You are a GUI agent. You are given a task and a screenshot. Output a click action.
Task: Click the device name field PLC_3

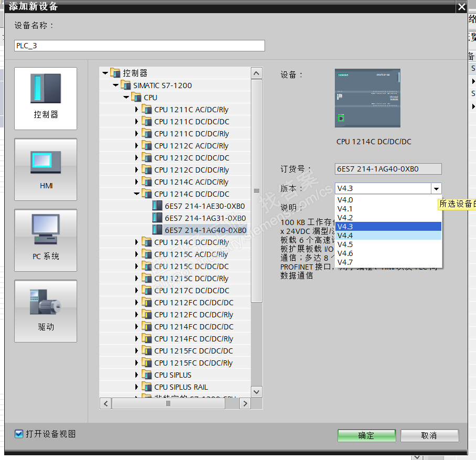pos(140,46)
